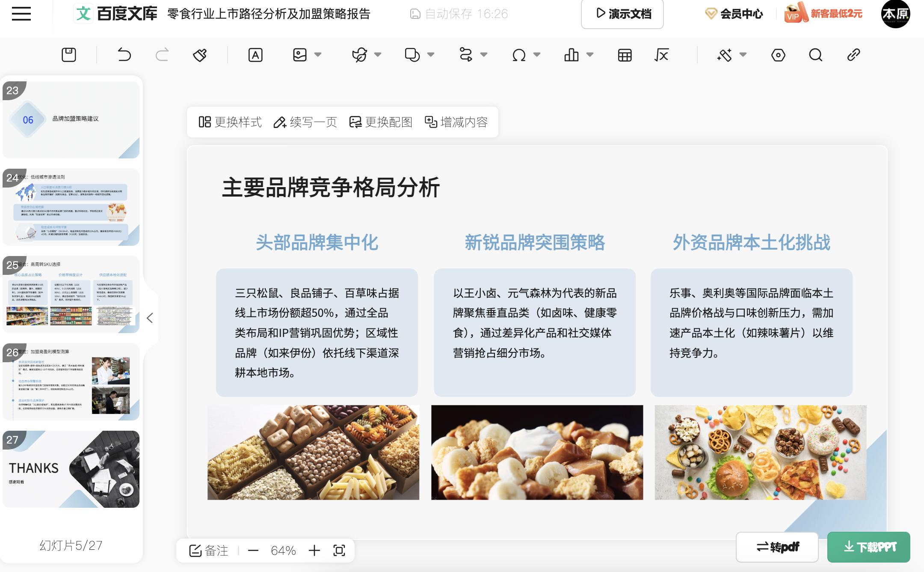This screenshot has width=924, height=572.
Task: Click the text box starting 三只松鼠
Action: pos(317,332)
